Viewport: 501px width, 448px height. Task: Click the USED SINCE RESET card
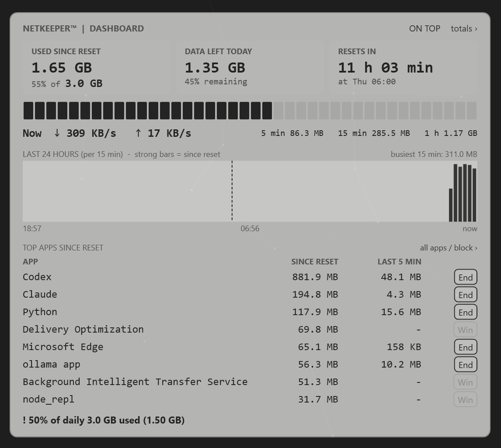(x=97, y=67)
